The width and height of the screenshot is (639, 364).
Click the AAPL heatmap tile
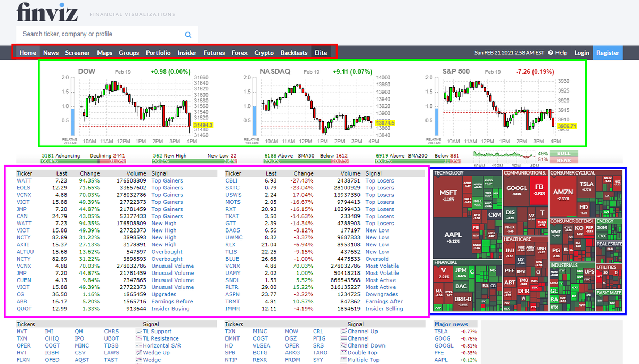[x=452, y=237]
